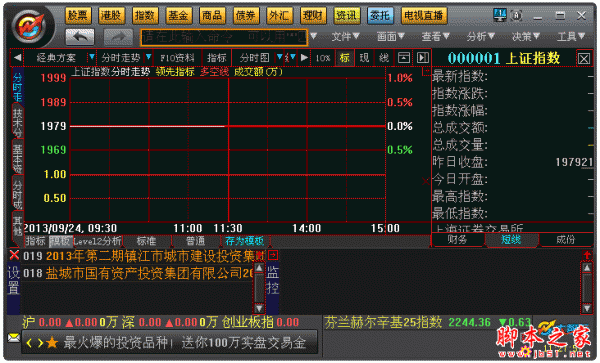The height and width of the screenshot is (363, 600).
Task: Select the 商品 category button
Action: pyautogui.click(x=212, y=16)
